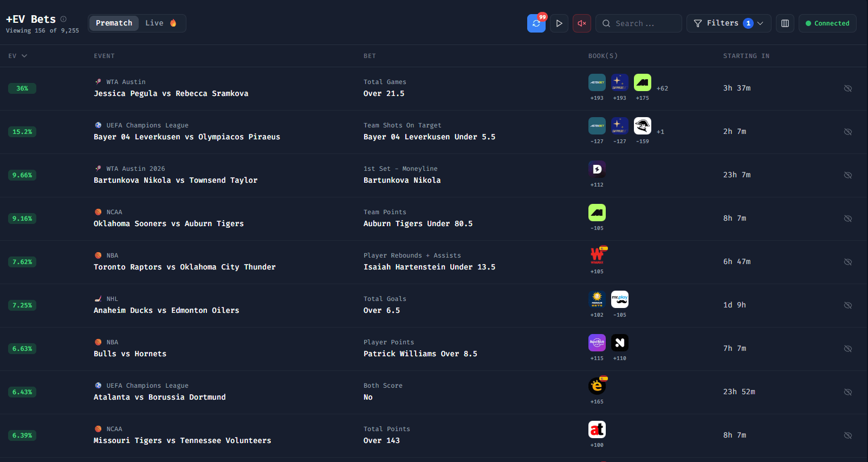Start auto-play with the play button

tap(559, 23)
